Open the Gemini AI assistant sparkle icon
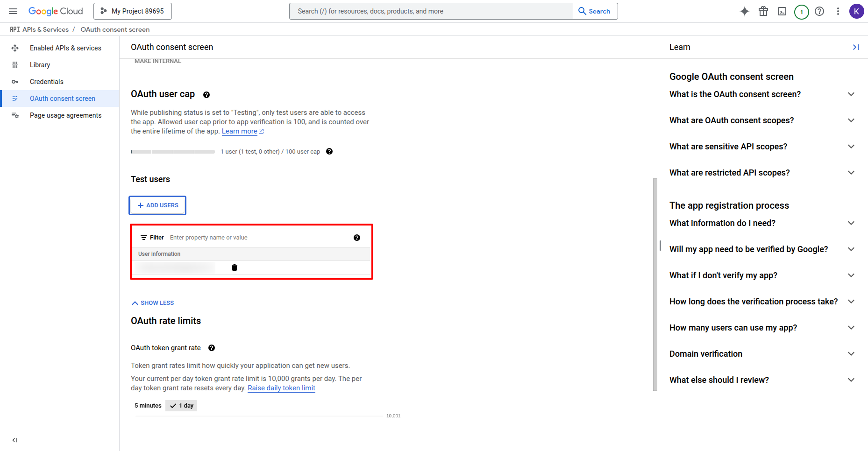Viewport: 868px width, 451px height. coord(745,11)
